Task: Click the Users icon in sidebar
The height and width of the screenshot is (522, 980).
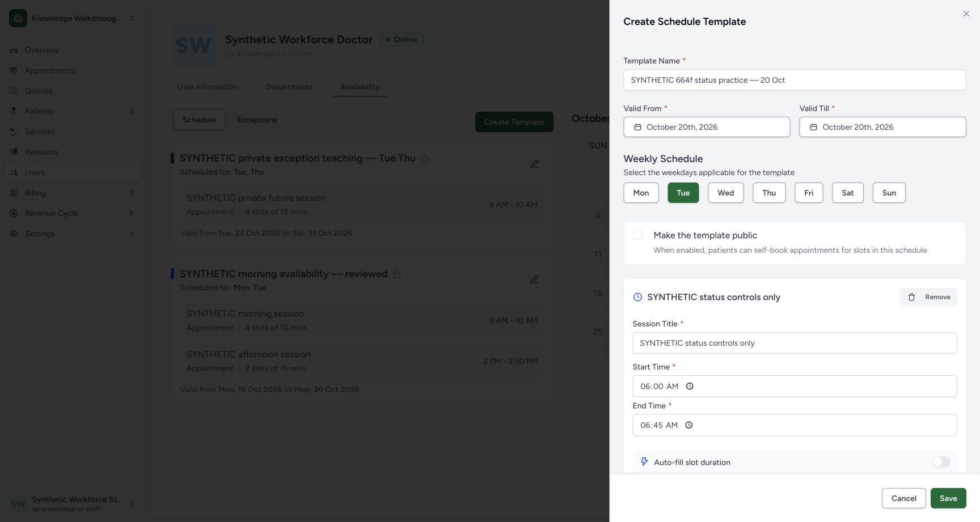Action: coord(14,172)
